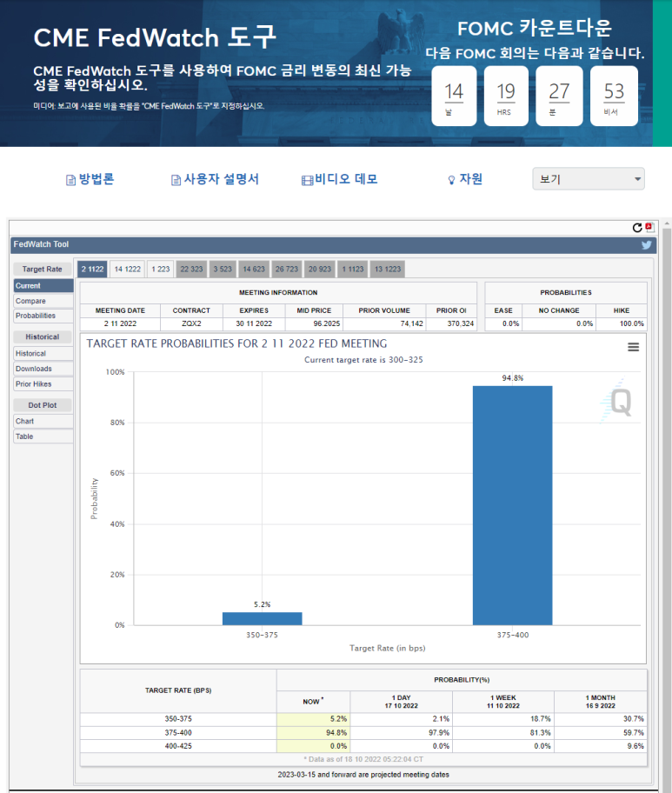This screenshot has height=793, width=672.
Task: Click the document icon beside 사용자 설명서
Action: (176, 180)
